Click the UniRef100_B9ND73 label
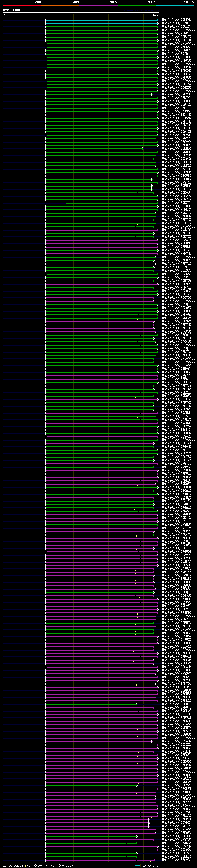 coord(177,50)
